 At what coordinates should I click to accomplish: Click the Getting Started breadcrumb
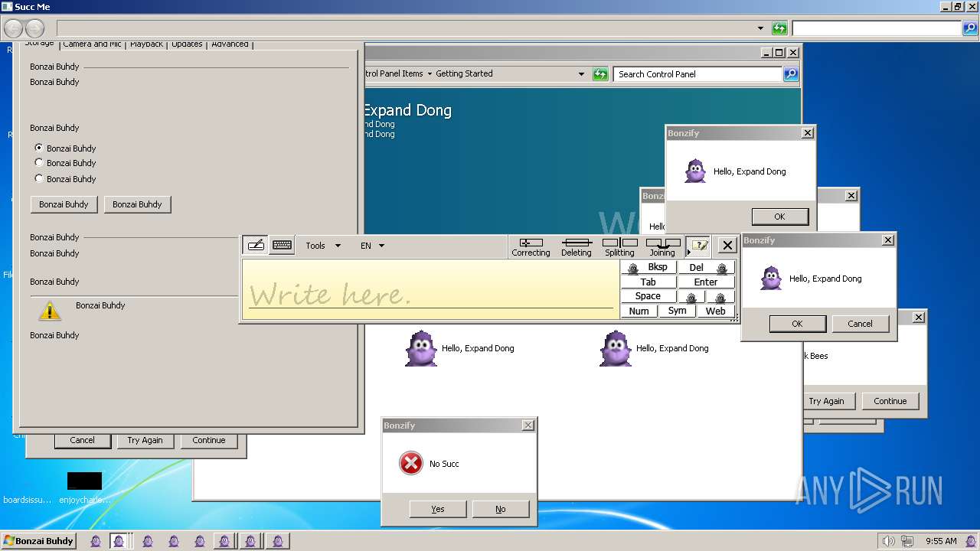coord(464,73)
